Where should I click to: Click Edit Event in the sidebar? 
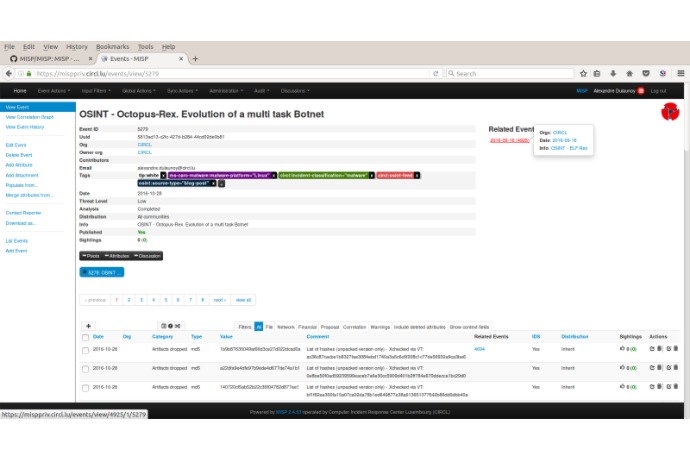click(16, 145)
